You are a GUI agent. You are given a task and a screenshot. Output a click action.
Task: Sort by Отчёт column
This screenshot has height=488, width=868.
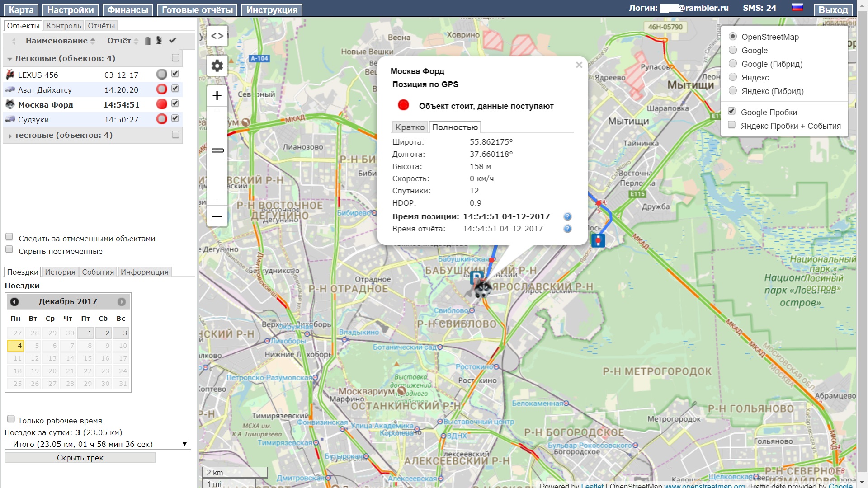click(123, 41)
